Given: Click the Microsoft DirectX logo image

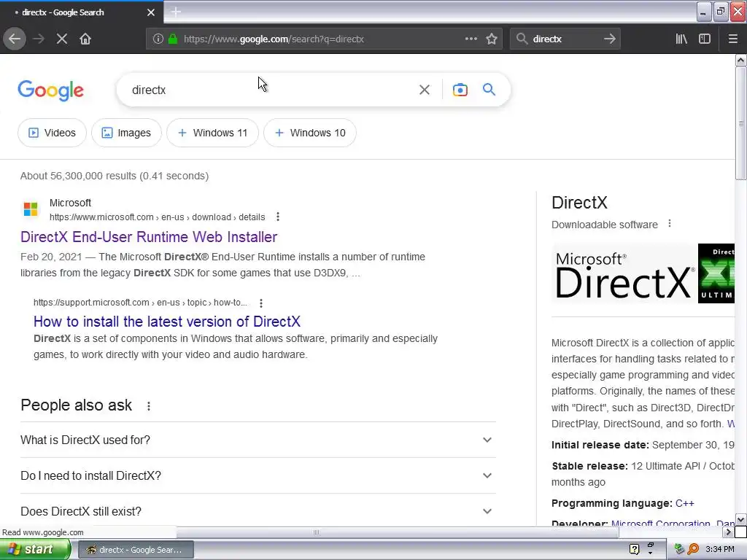Looking at the screenshot, I should click(x=623, y=274).
